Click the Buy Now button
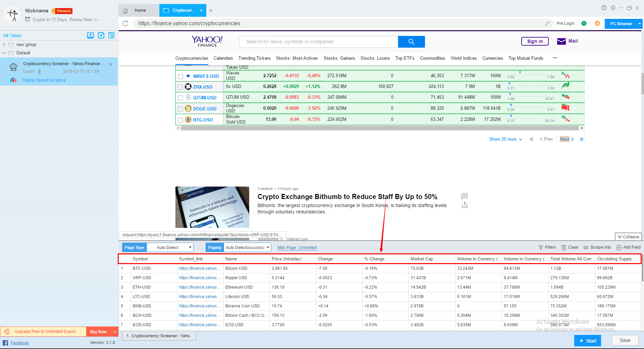This screenshot has height=349, width=644. click(x=98, y=332)
